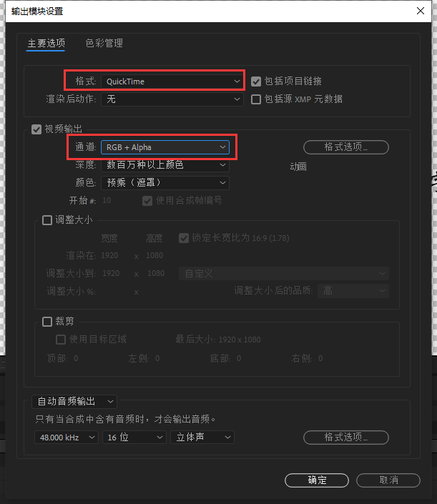437x504 pixels.
Task: Open the 16 位 bit depth dropdown
Action: pos(134,437)
